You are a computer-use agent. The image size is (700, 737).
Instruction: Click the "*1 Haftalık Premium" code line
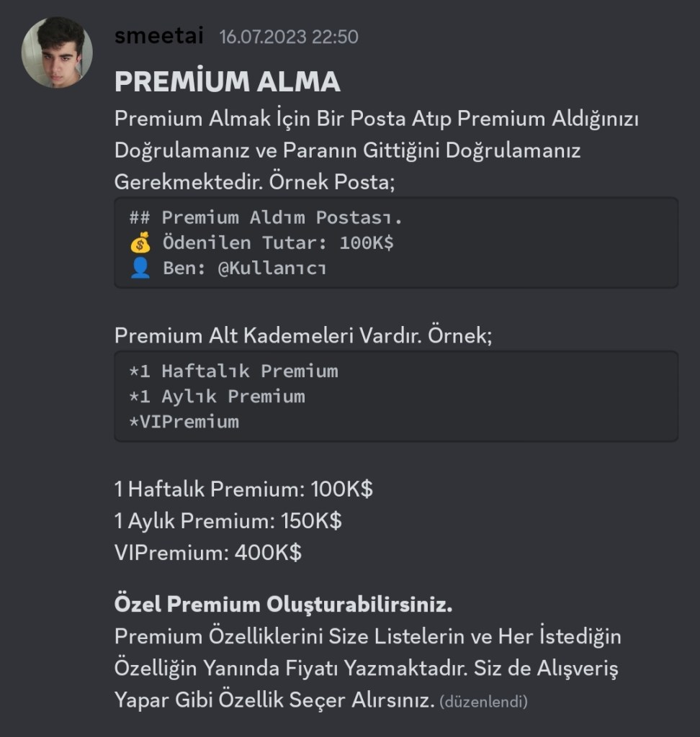click(233, 371)
